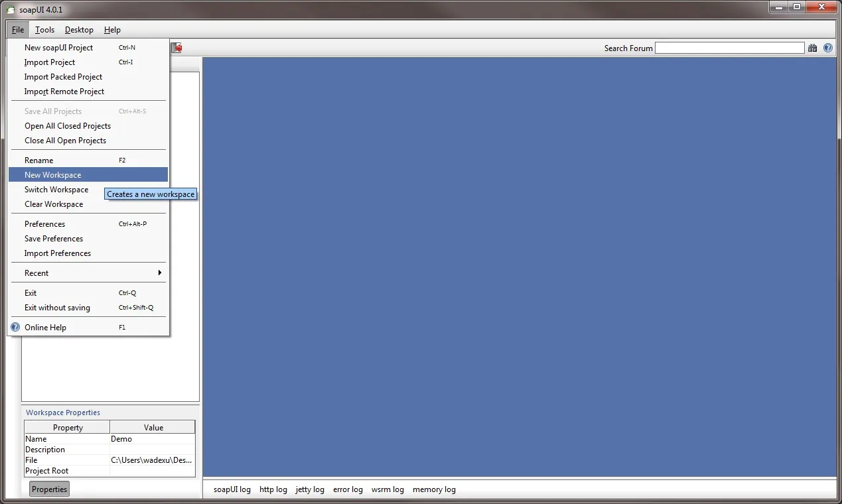Click the Property column header

tap(68, 428)
